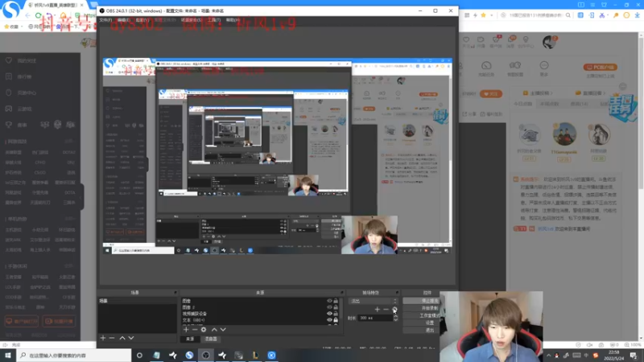Viewport: 644px width, 362px height.
Task: Click the OBS icon in the taskbar
Action: [x=206, y=355]
